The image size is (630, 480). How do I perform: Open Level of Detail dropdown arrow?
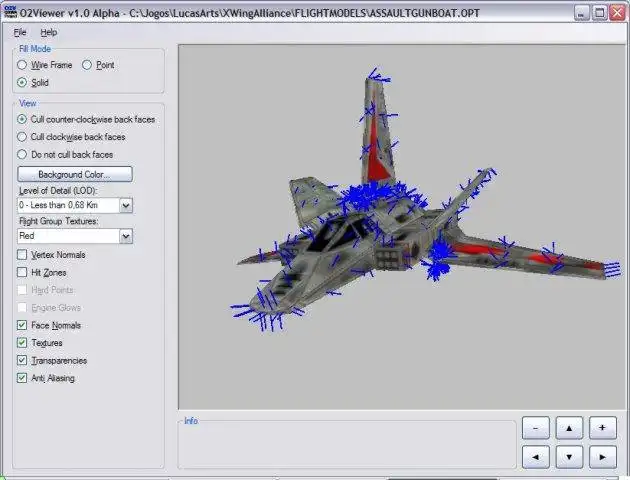(x=126, y=206)
